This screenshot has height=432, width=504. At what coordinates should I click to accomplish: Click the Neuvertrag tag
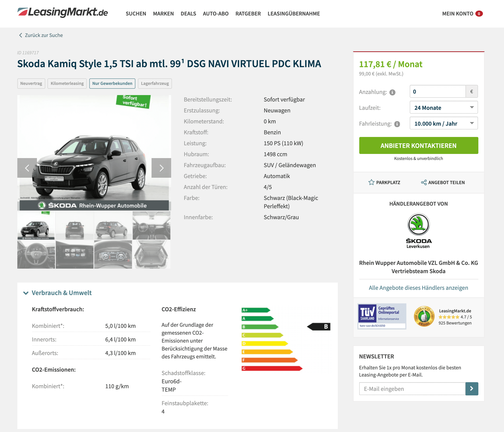coord(31,84)
